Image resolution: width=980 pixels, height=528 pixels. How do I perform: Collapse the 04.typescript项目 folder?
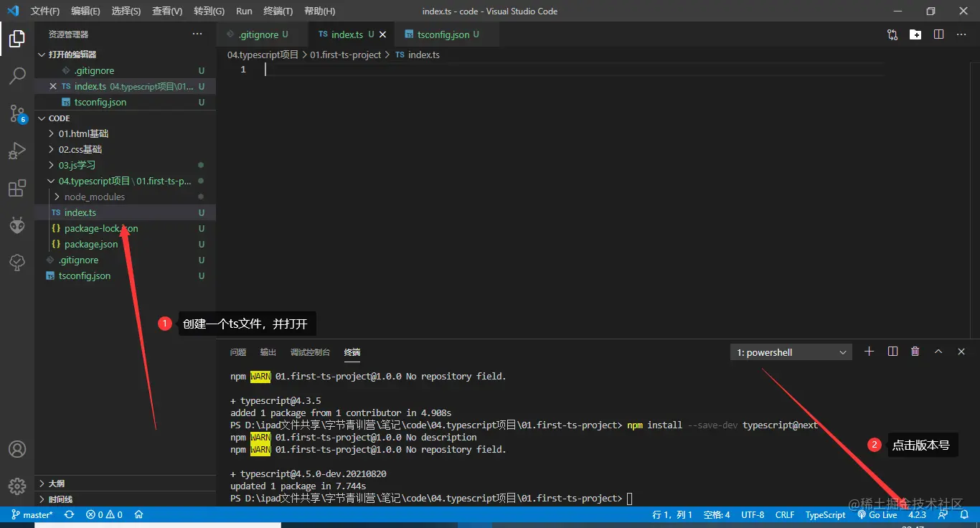tap(126, 181)
